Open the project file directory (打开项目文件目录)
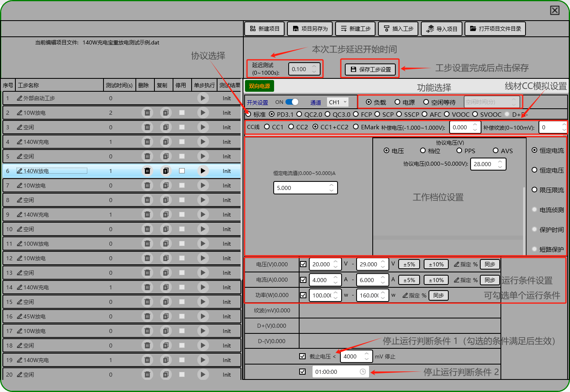 point(495,29)
